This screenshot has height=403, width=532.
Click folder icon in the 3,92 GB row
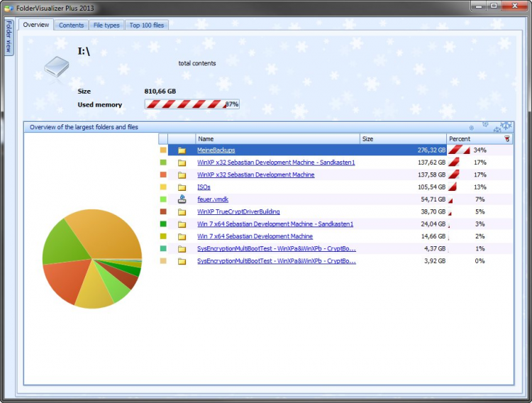tap(182, 261)
